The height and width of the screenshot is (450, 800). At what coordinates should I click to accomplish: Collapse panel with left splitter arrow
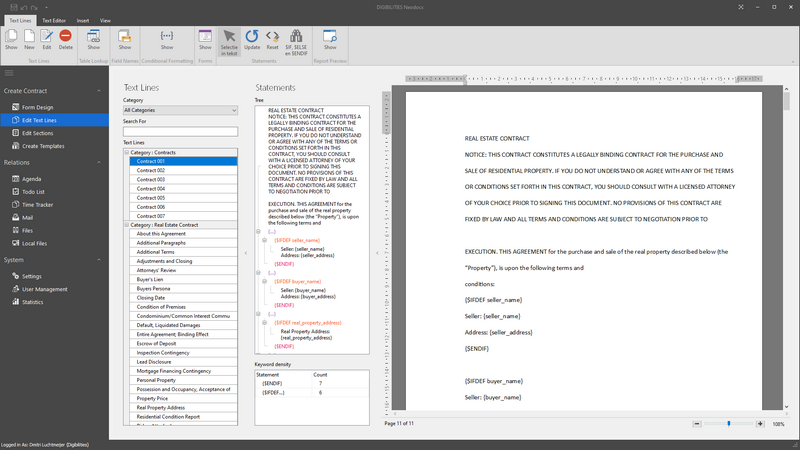(x=245, y=253)
